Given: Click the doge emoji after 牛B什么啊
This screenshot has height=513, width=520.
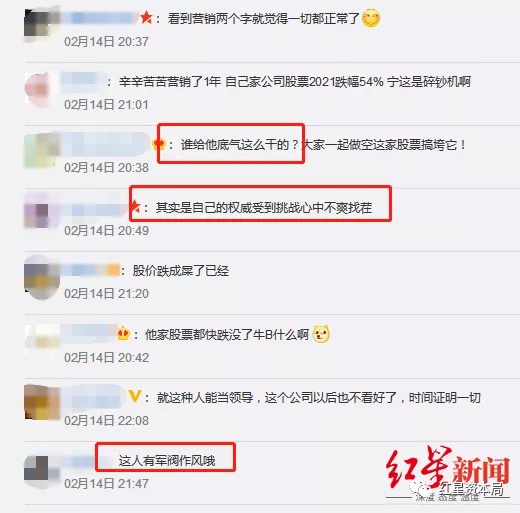Looking at the screenshot, I should click(x=321, y=334).
